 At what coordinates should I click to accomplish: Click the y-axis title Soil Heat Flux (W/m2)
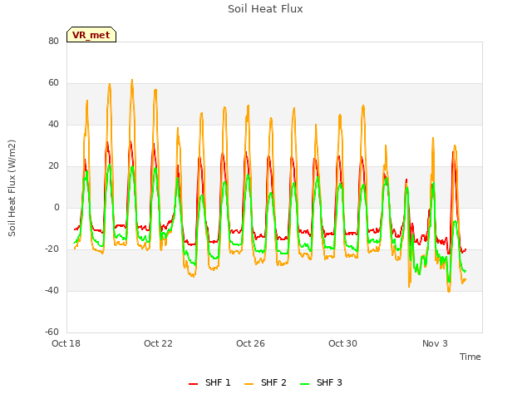(x=12, y=188)
